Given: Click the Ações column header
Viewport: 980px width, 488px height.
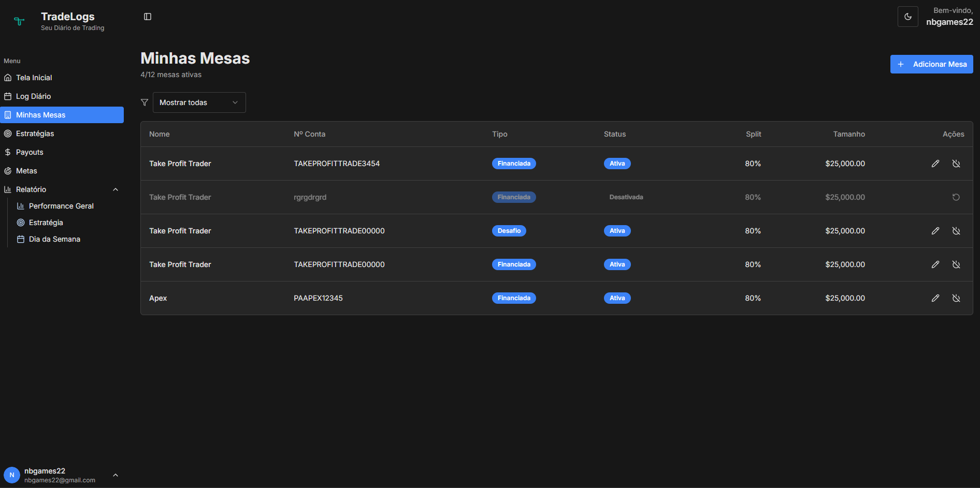Looking at the screenshot, I should pyautogui.click(x=954, y=134).
